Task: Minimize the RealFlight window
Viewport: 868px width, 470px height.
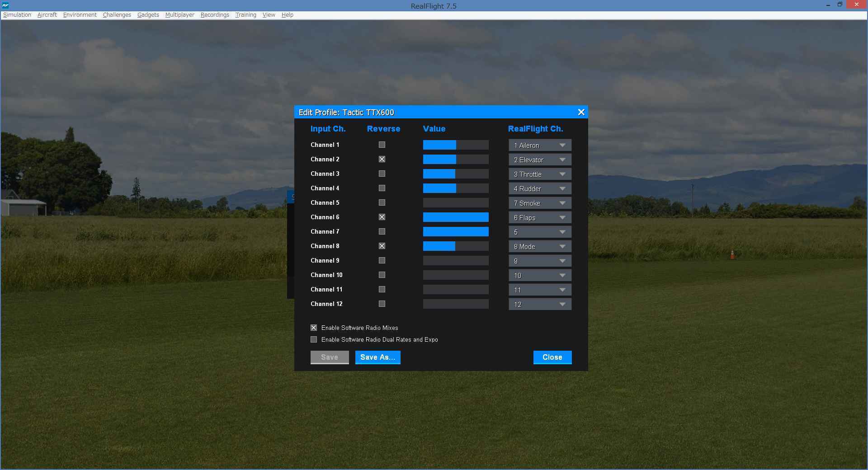Action: (x=828, y=5)
